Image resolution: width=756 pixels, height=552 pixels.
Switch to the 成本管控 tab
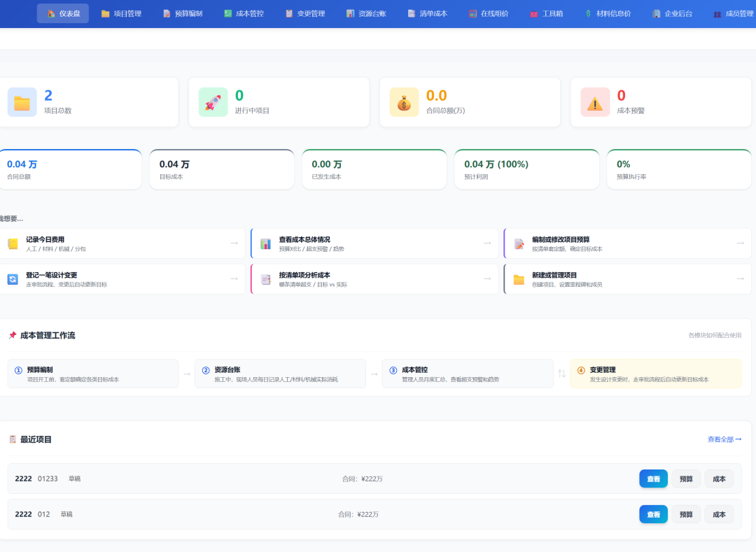tap(244, 13)
